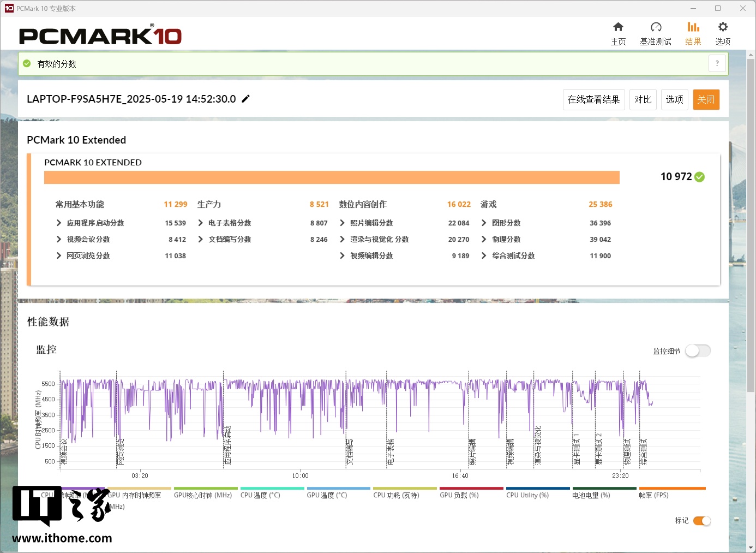Screen dimensions: 756x553
Task: Click the PCMark 10 Extended heading
Action: (x=76, y=140)
